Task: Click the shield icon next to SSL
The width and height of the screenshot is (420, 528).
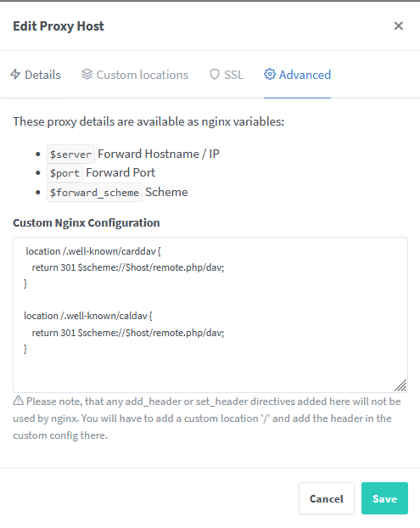Action: [215, 75]
